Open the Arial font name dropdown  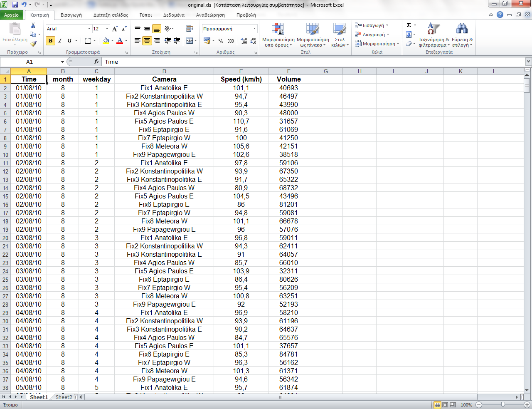pos(89,29)
